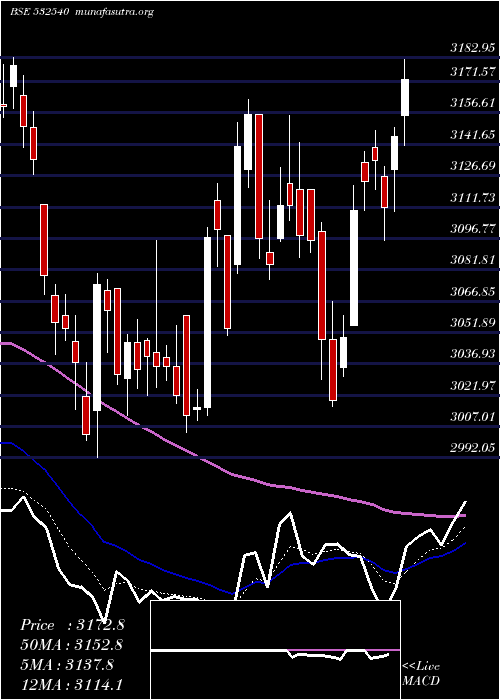Select the 3066.85 price level label
Image resolution: width=500 pixels, height=700 pixels.
click(x=473, y=292)
